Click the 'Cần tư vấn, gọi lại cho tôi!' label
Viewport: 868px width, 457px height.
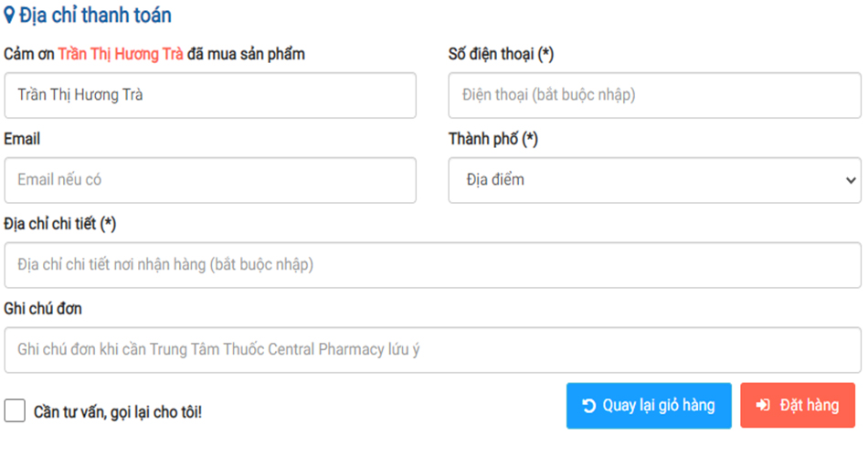coord(118,412)
